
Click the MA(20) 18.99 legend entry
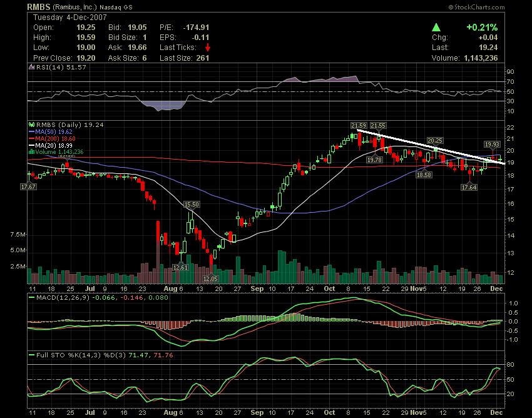click(x=54, y=146)
